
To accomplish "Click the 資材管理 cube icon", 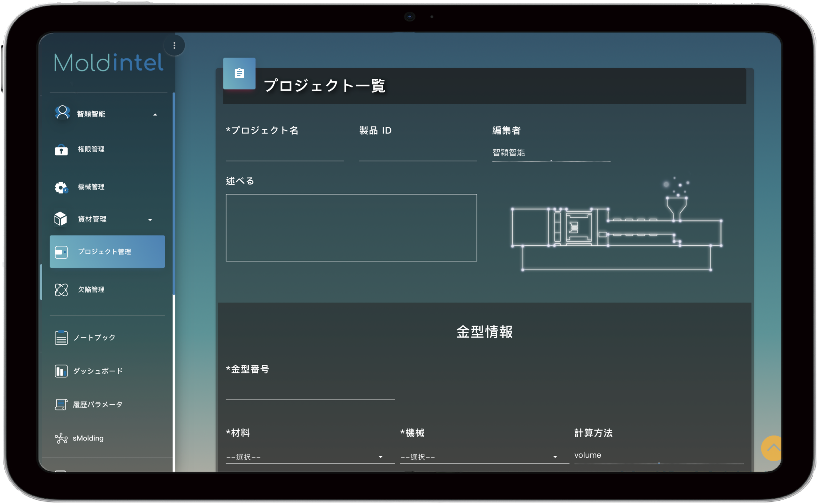I will [x=60, y=219].
